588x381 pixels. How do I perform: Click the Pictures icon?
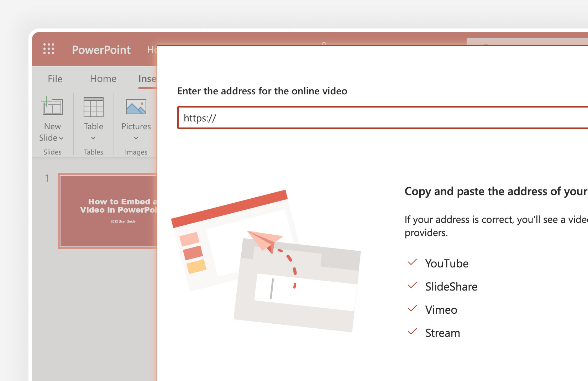point(136,106)
